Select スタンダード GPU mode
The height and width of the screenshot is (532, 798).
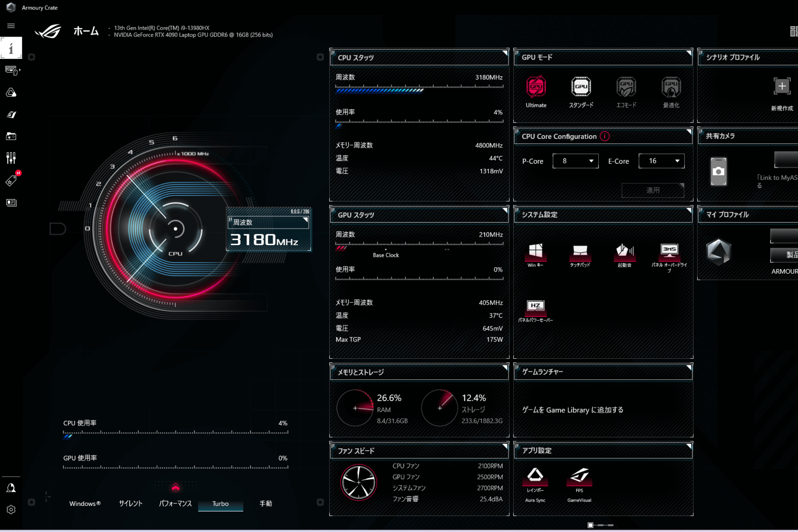pyautogui.click(x=581, y=92)
